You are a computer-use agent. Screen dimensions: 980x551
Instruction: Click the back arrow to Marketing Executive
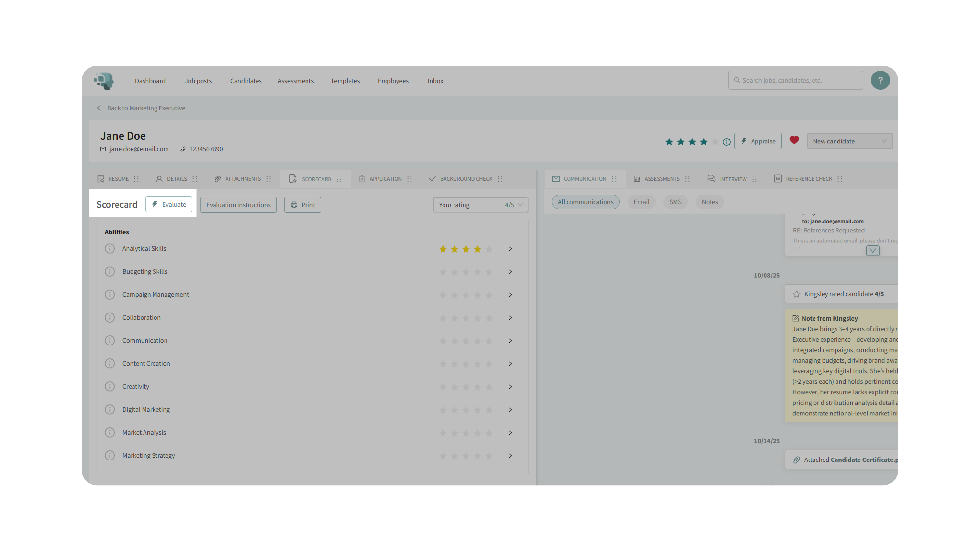click(99, 108)
